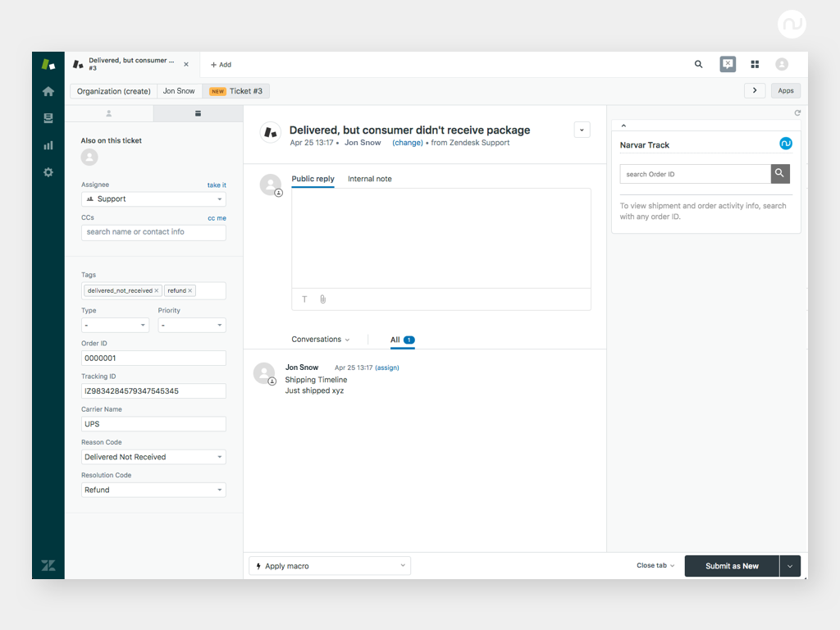Click the Narvar Track search button

coord(780,173)
